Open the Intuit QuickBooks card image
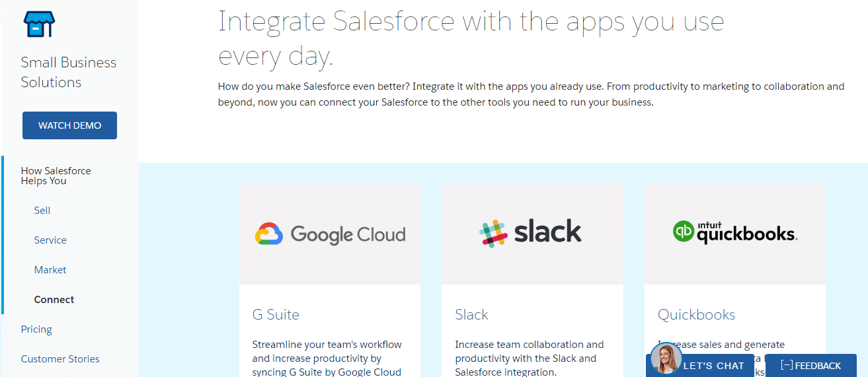 coord(735,234)
